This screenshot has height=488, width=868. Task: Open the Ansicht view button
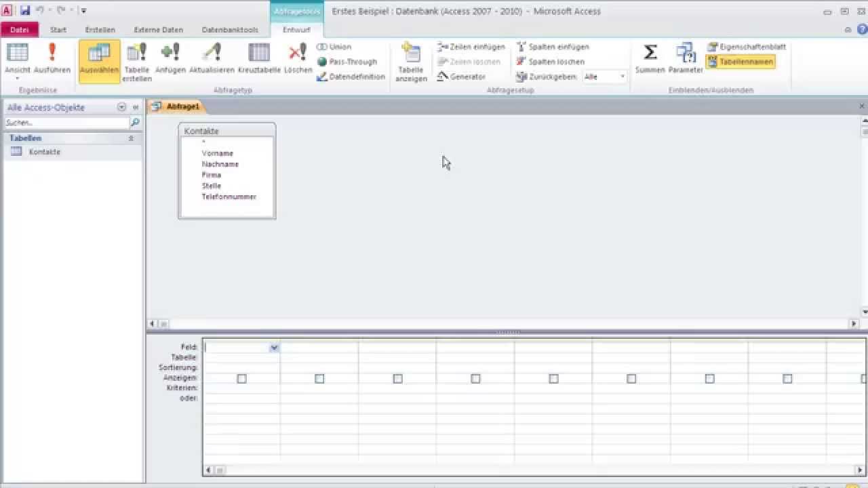point(18,58)
